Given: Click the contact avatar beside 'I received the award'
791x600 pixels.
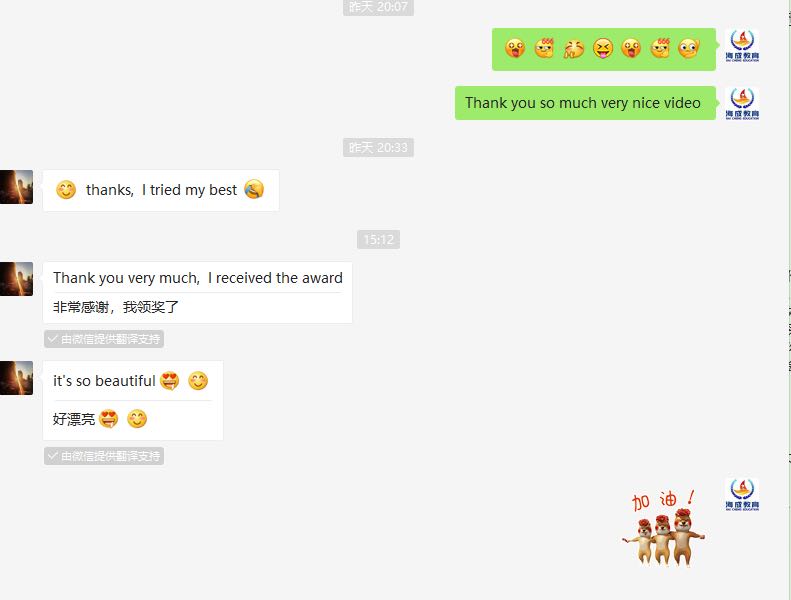Looking at the screenshot, I should click(x=16, y=279).
